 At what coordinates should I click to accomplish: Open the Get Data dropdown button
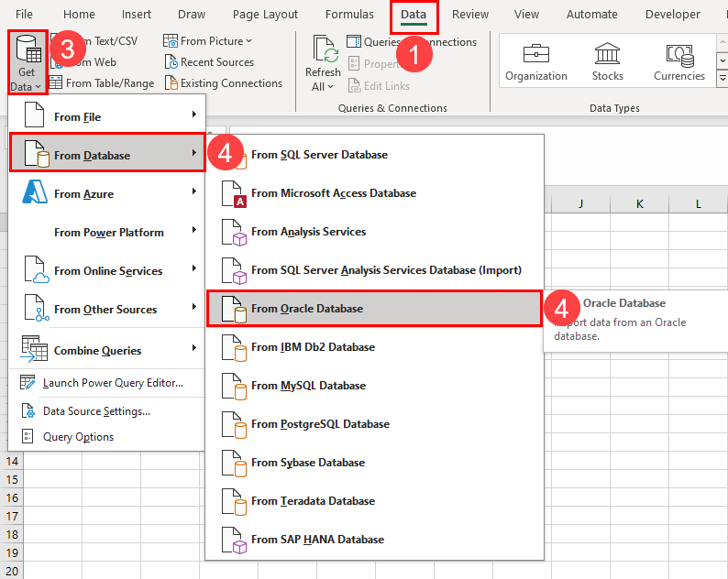tap(27, 63)
